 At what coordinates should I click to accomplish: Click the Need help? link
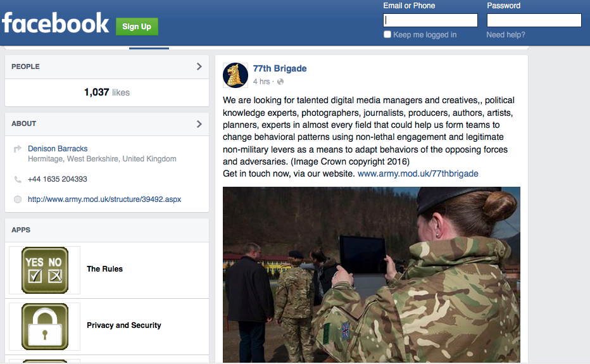(505, 35)
